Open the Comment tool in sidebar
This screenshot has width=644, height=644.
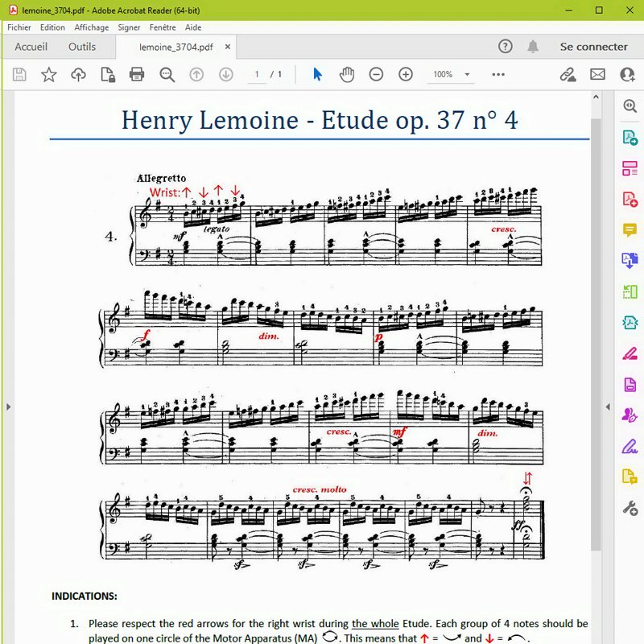coord(630,230)
